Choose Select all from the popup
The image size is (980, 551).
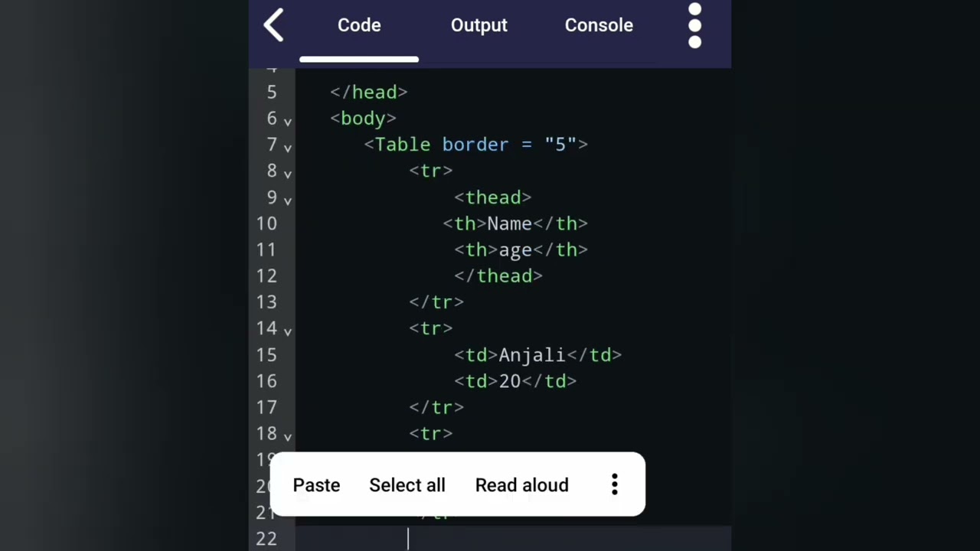point(407,485)
